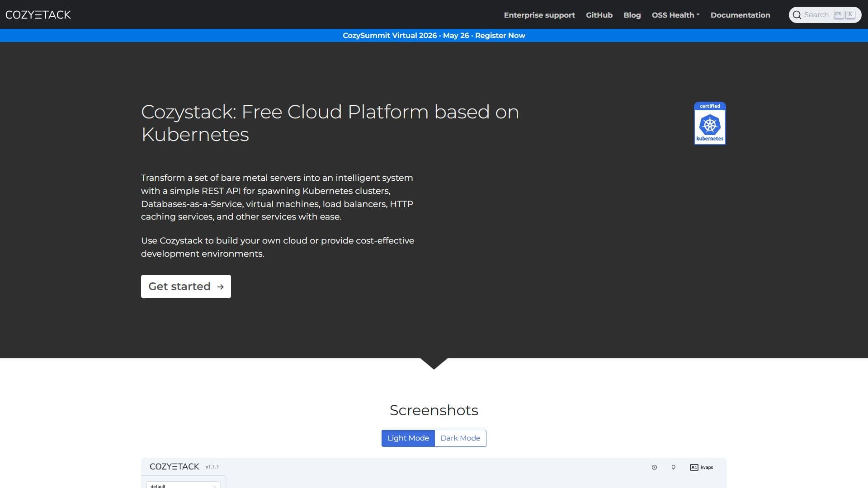Click the heading "Cozystack: Free Cloud Platform based on Kubernetes"
The height and width of the screenshot is (488, 868).
330,123
